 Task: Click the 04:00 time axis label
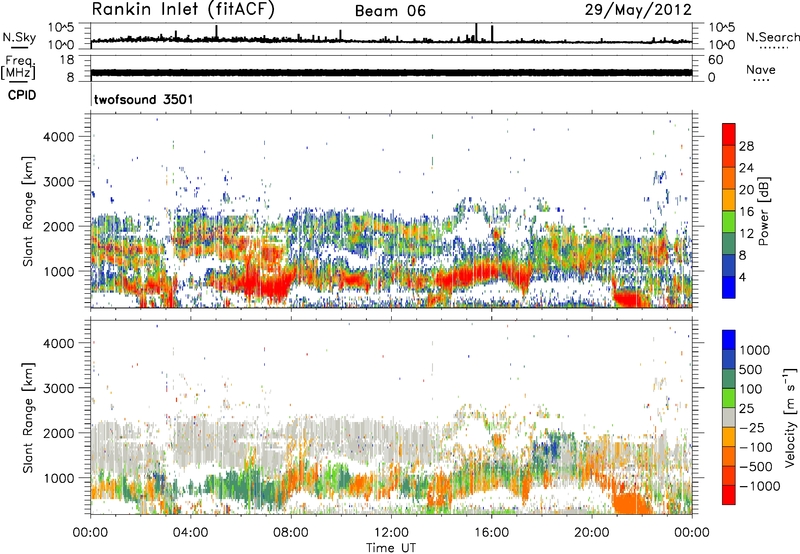tap(190, 533)
